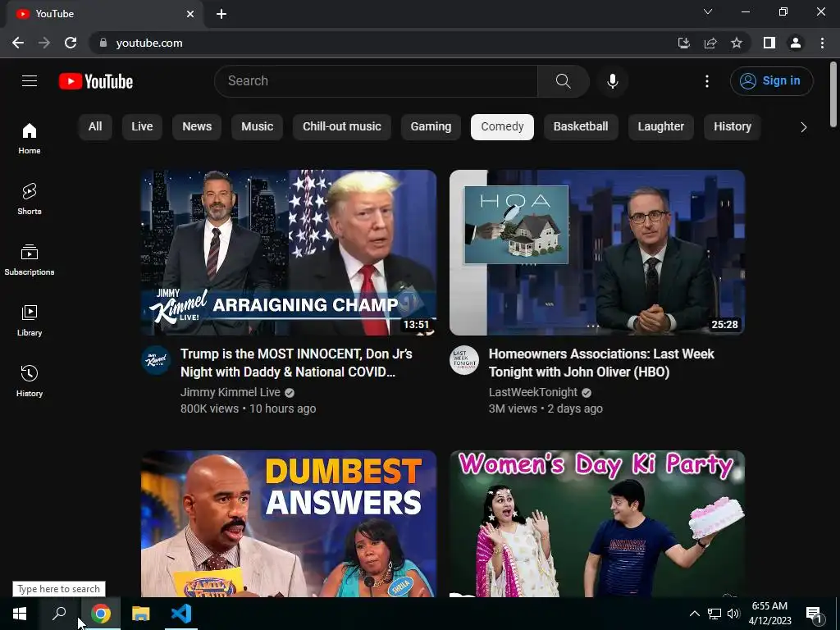Start voice search with microphone icon

click(612, 81)
